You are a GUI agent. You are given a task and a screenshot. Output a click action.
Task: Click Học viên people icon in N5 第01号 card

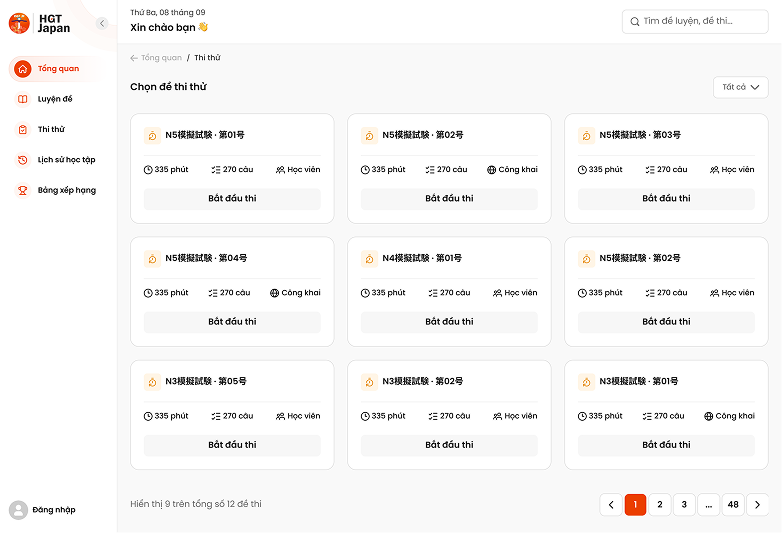pos(280,170)
